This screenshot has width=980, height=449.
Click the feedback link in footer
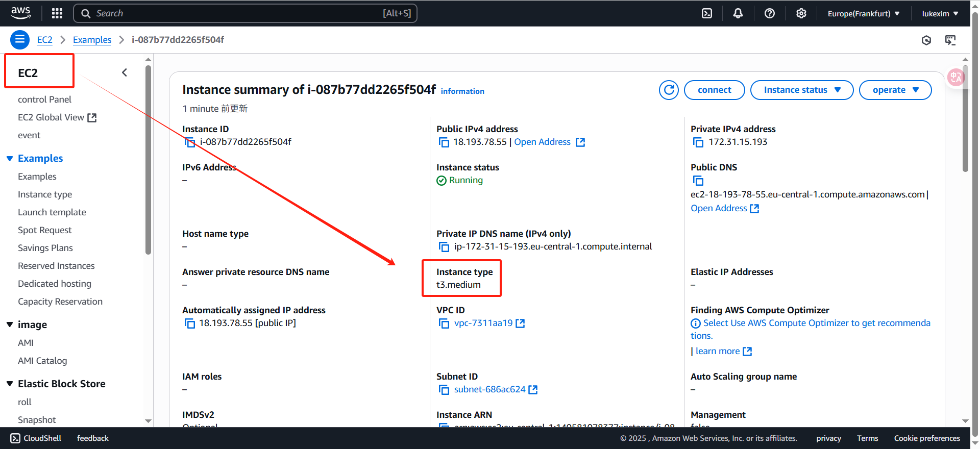(93, 438)
